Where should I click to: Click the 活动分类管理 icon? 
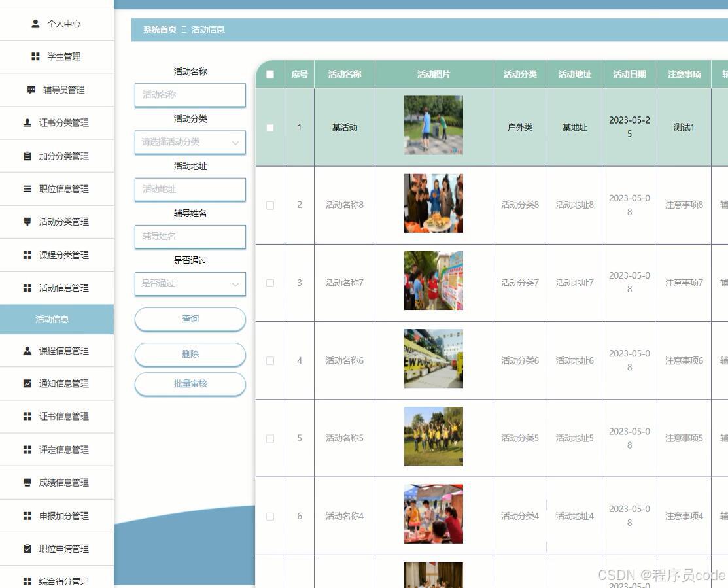(27, 222)
